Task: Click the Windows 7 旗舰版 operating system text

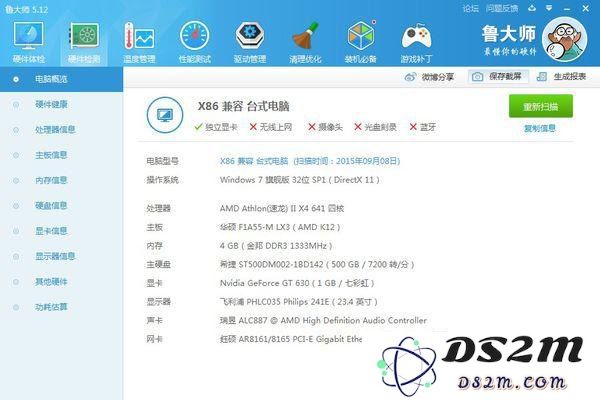Action: (x=300, y=180)
